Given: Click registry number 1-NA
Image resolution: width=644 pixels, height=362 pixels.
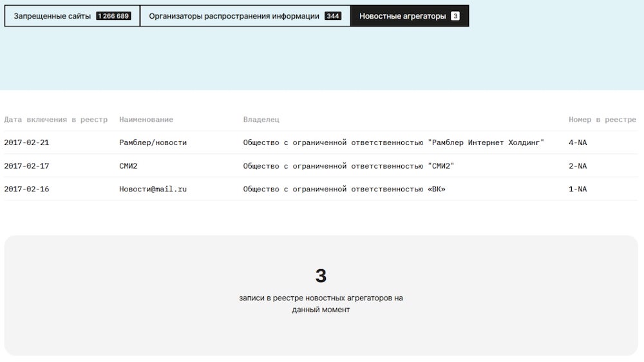Looking at the screenshot, I should click(x=578, y=189).
